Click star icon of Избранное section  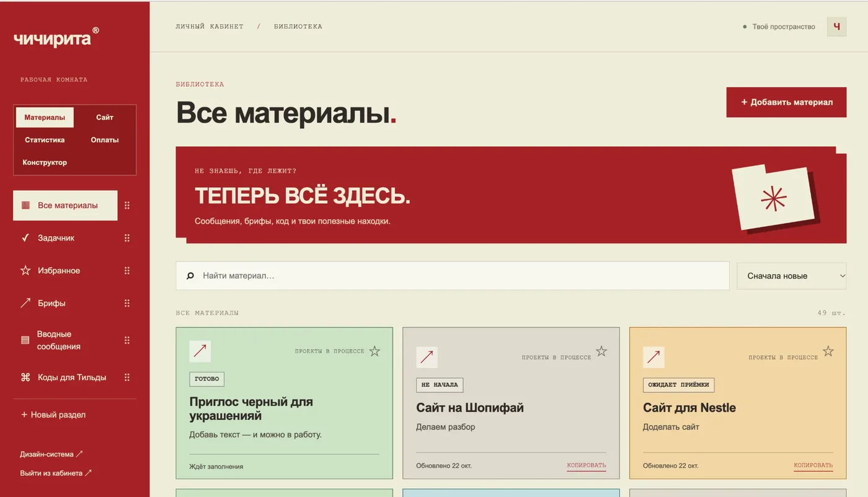pos(25,271)
